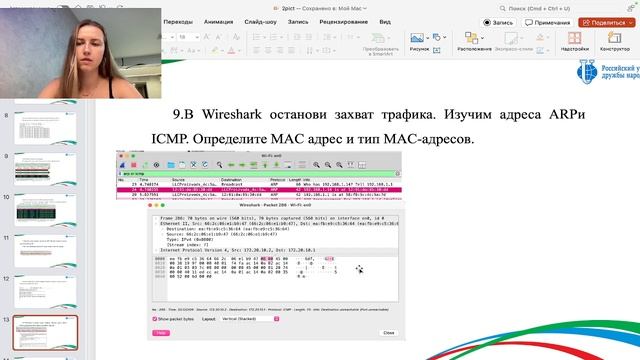Select slide 13 thumbnail
Viewport: 640px width, 360px height.
45,332
